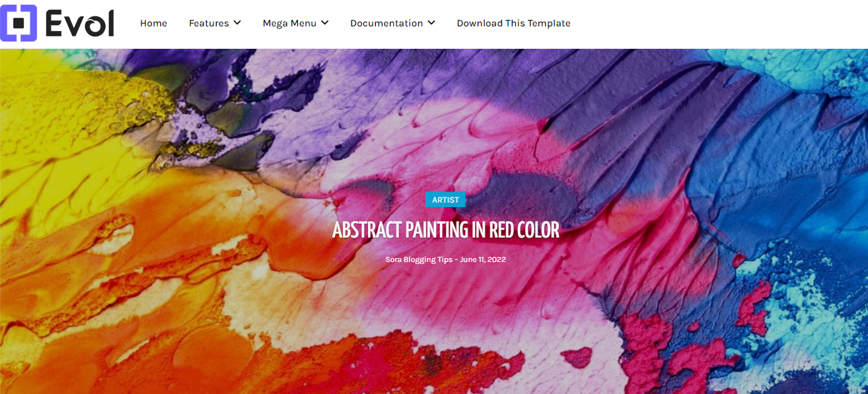Open the Abstract Painting In Red Color post
Viewport: 868px width, 394px height.
(x=446, y=230)
